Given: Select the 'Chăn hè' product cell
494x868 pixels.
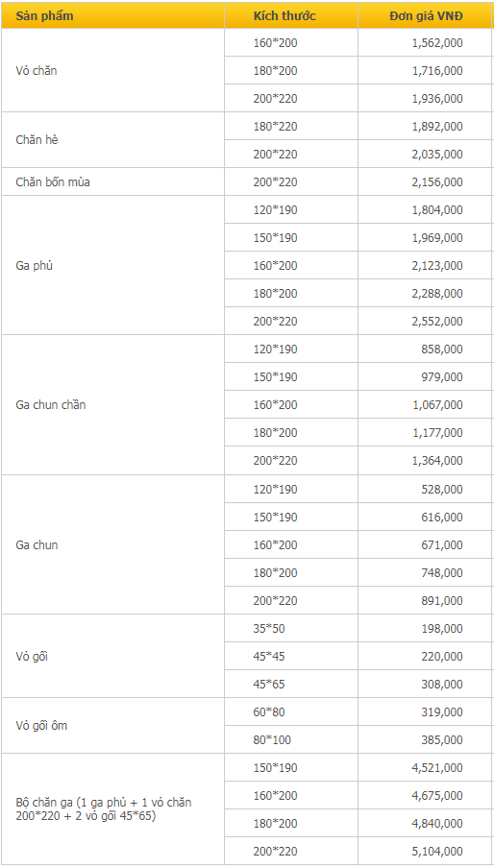Looking at the screenshot, I should pos(112,140).
